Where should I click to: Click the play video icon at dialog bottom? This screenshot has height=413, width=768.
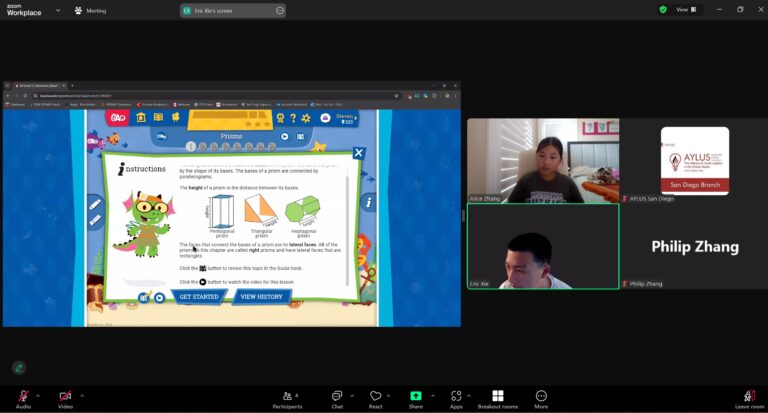click(x=160, y=297)
